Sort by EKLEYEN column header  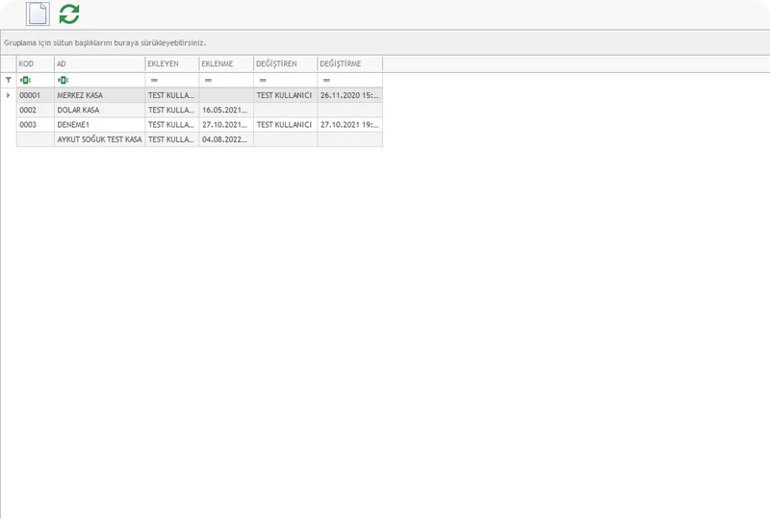(x=172, y=63)
